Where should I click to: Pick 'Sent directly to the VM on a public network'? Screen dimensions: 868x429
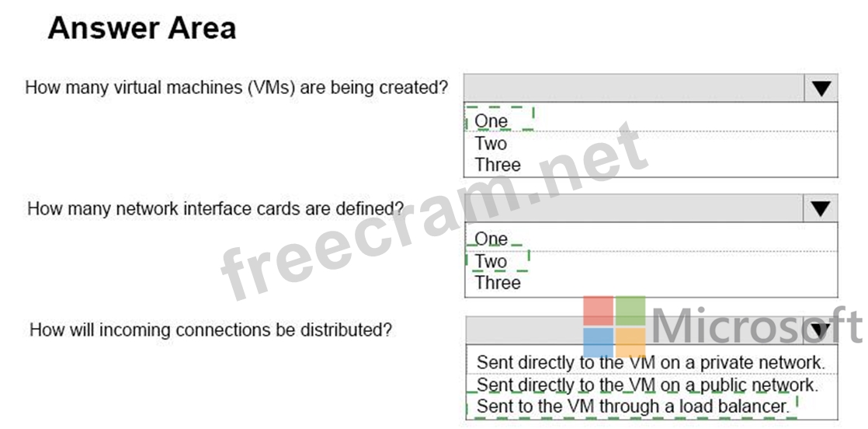(x=647, y=385)
